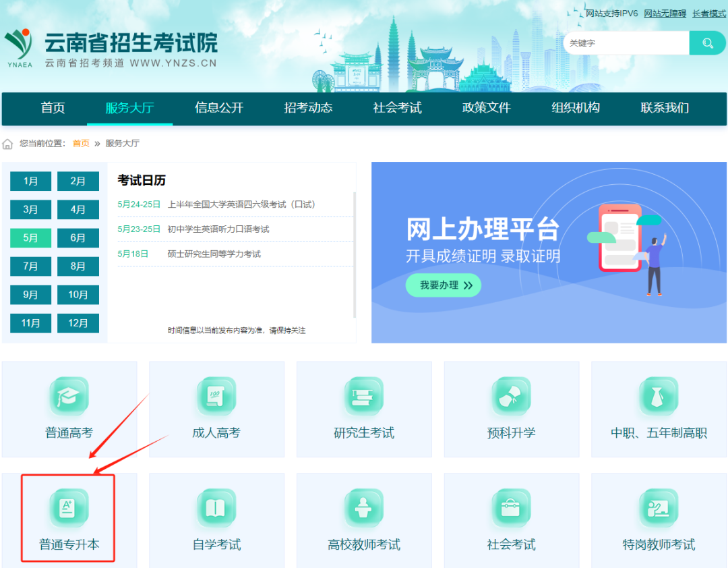Open 招考动态 navigation menu

pyautogui.click(x=308, y=108)
